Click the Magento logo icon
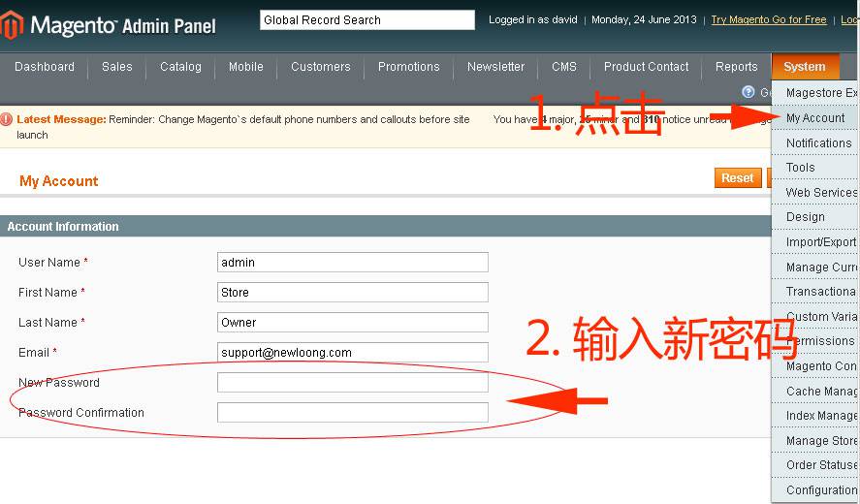Viewport: 860px width, 504px height. point(12,24)
